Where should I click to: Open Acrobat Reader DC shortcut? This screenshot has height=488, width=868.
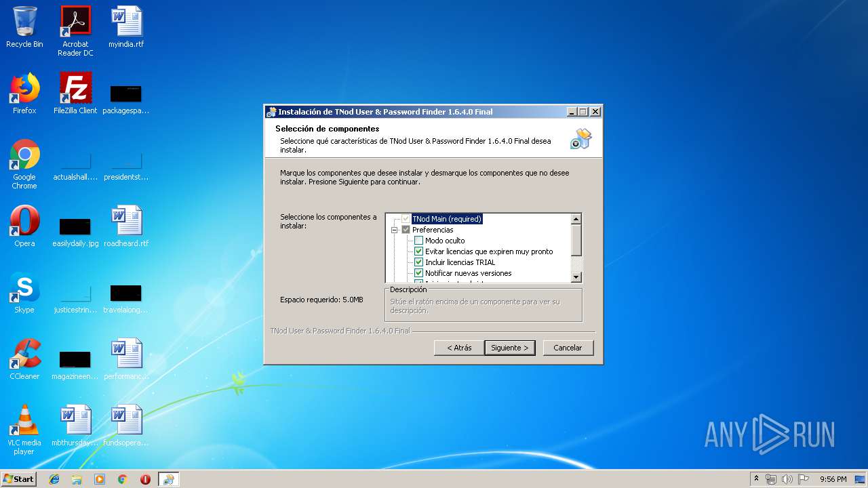[75, 31]
